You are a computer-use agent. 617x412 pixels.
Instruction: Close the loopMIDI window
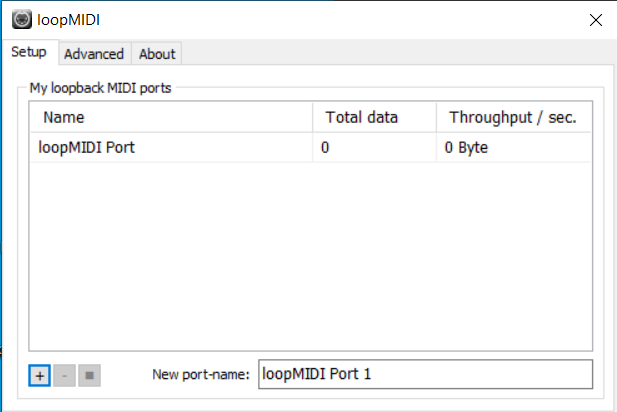click(x=596, y=20)
